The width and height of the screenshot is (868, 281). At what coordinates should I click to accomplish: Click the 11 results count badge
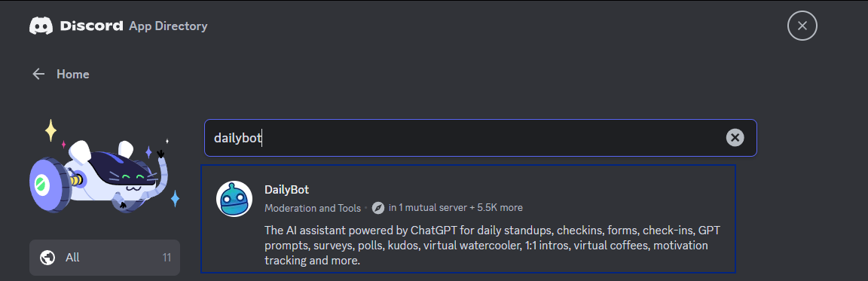(167, 257)
